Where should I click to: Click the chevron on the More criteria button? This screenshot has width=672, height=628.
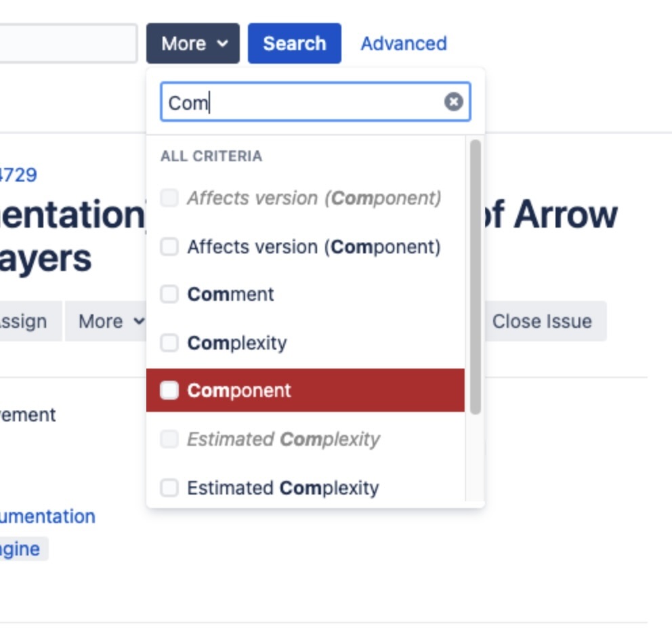223,44
